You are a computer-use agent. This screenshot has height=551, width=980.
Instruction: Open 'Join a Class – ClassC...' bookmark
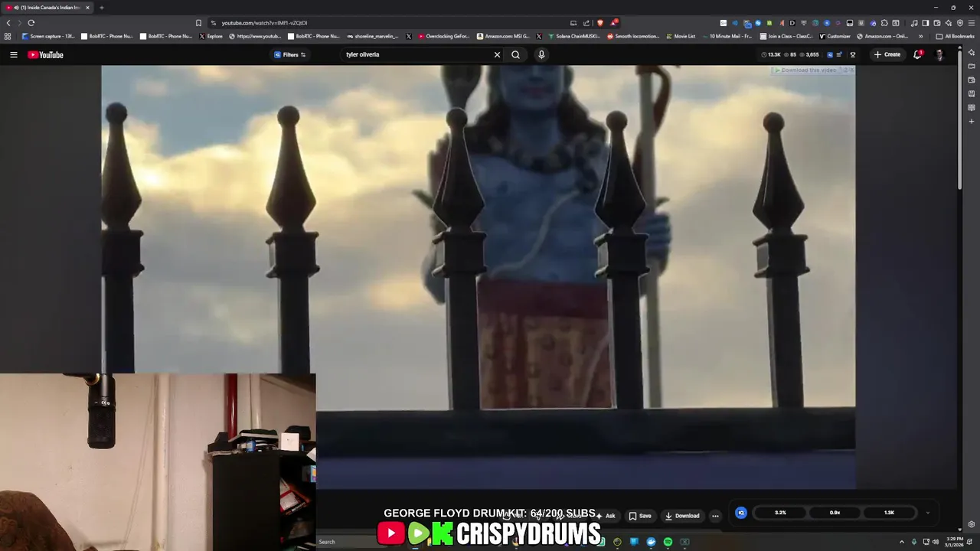786,36
